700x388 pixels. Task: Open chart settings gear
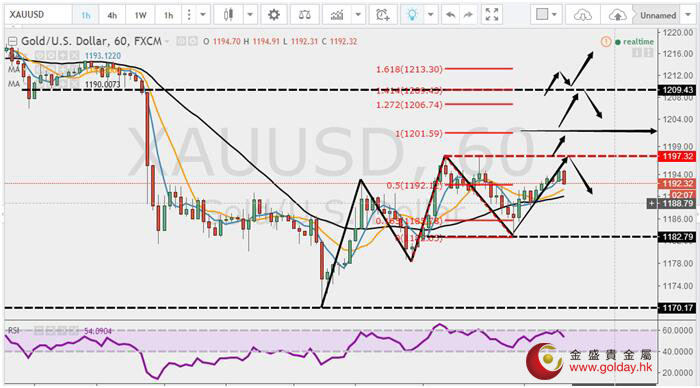pos(274,15)
